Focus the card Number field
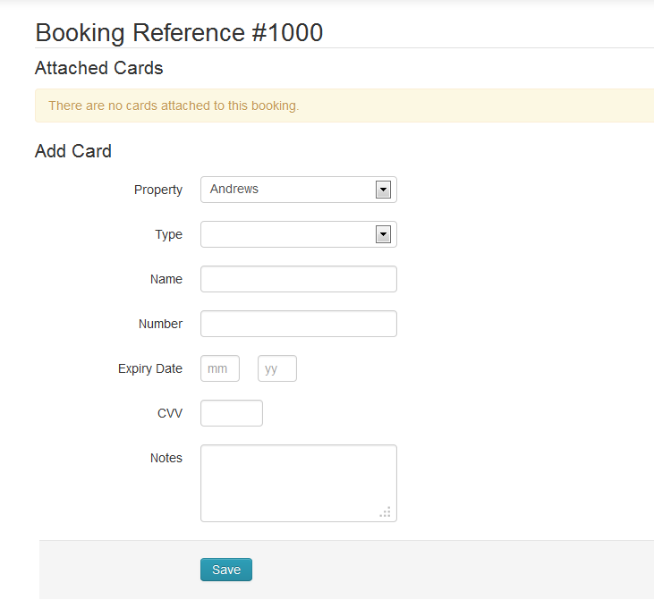This screenshot has height=600, width=654. (x=298, y=324)
